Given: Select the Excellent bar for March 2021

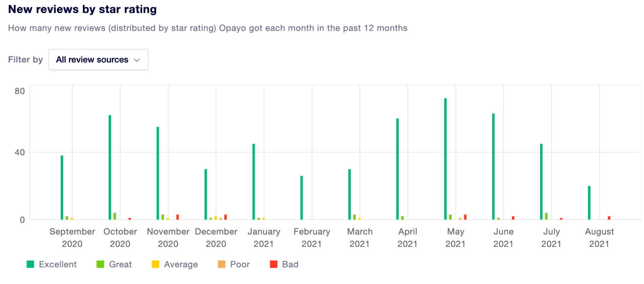Looking at the screenshot, I should (349, 194).
